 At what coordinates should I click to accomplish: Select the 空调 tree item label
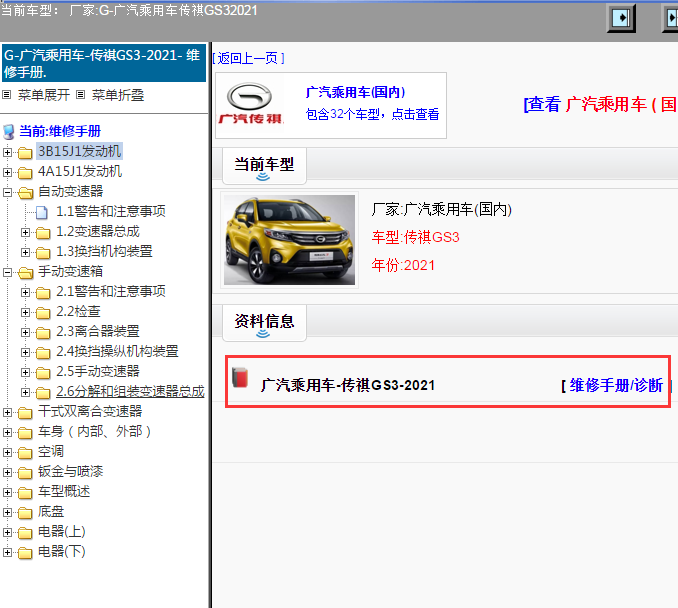pyautogui.click(x=51, y=451)
